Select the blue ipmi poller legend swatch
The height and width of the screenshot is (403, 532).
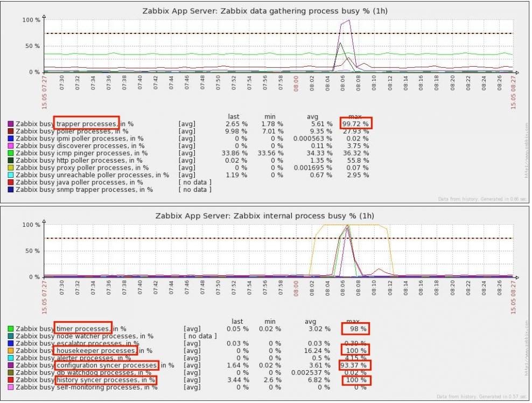pos(11,138)
